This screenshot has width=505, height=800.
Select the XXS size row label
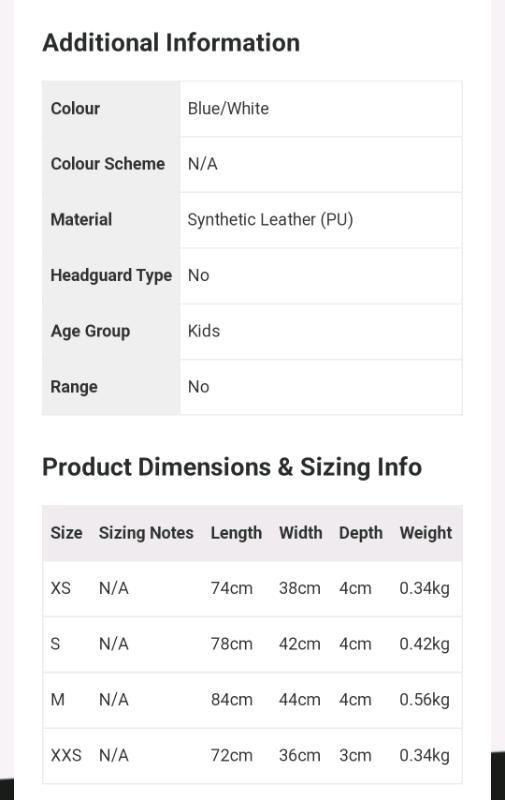coord(66,755)
